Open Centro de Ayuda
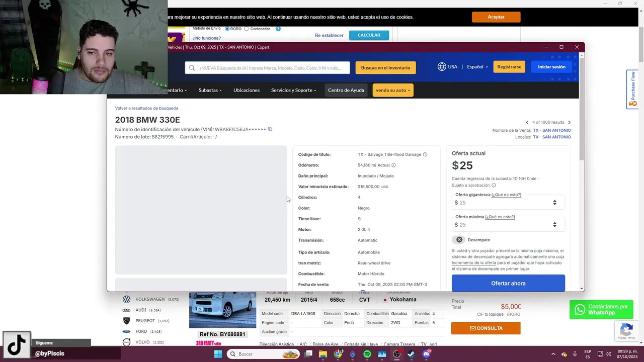Image resolution: width=644 pixels, height=362 pixels. click(x=346, y=90)
